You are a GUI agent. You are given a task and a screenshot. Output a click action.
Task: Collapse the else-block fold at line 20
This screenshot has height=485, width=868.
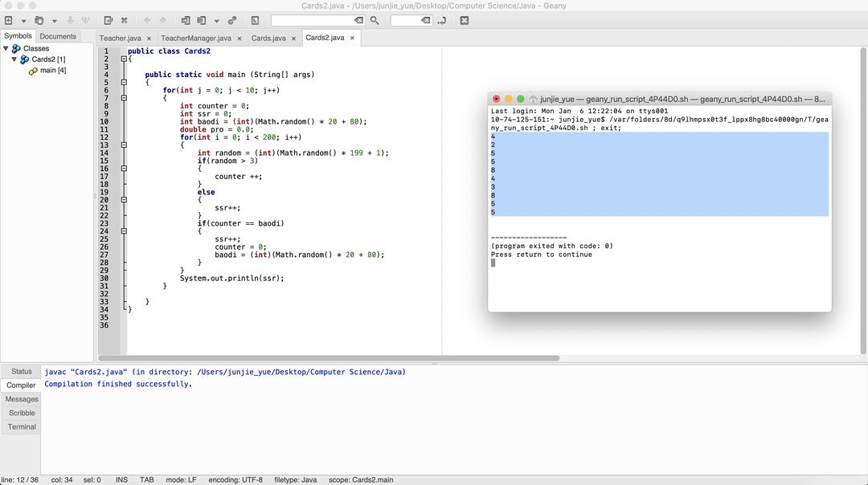124,200
